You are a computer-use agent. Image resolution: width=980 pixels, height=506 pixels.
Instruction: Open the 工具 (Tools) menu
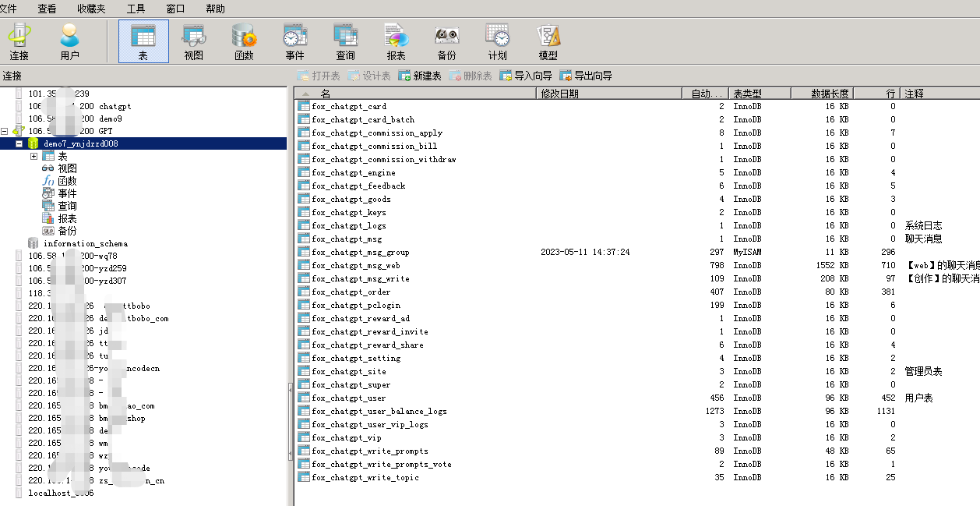point(136,9)
